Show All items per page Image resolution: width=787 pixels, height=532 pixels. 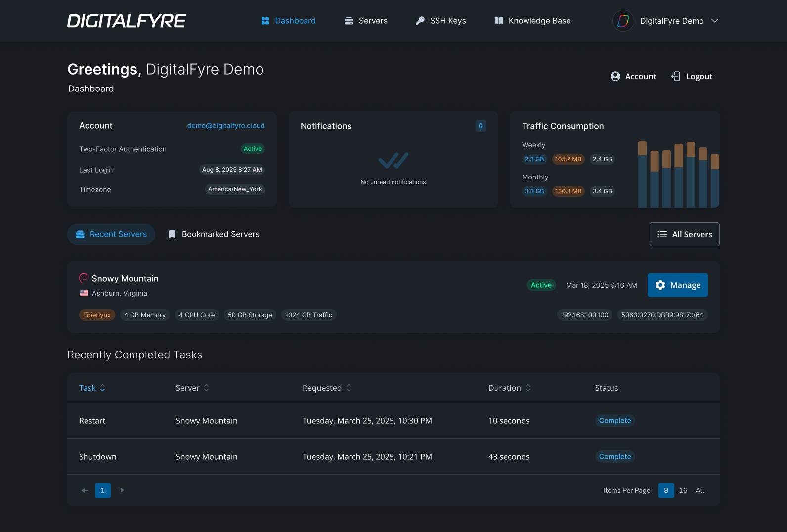coord(700,490)
